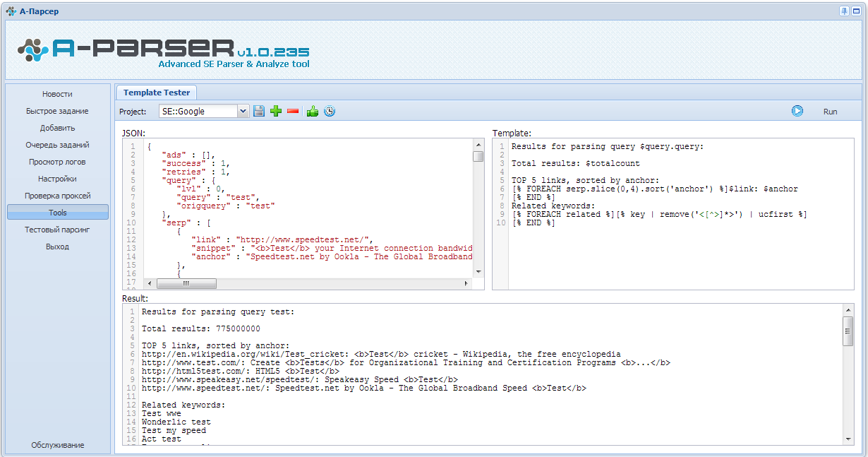Click the speakeasy.net speedtest result line
The image size is (868, 457).
[x=299, y=380]
